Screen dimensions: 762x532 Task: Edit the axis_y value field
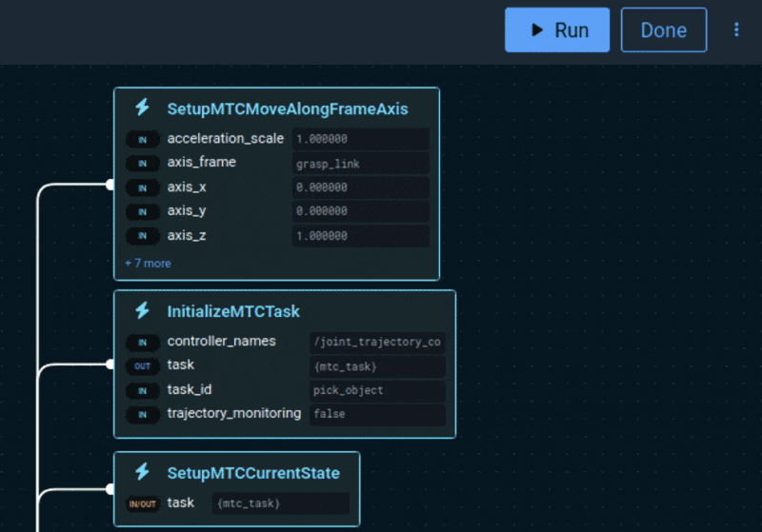361,211
